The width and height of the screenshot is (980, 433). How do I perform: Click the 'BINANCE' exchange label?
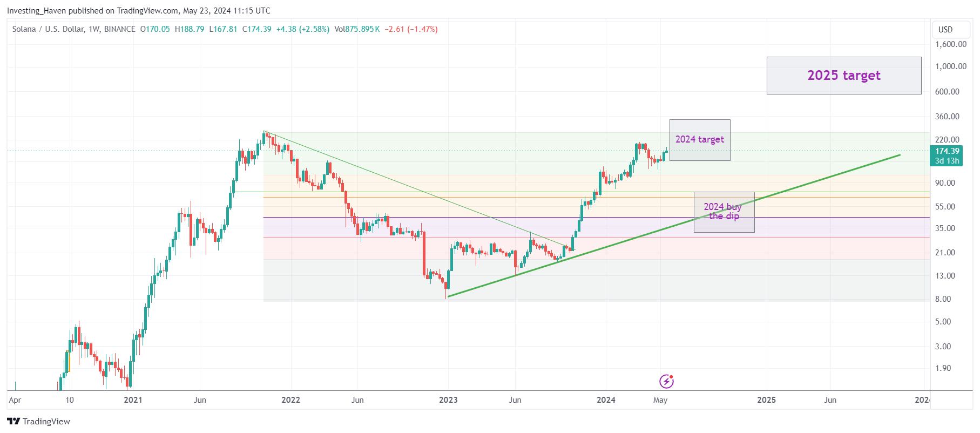point(120,29)
